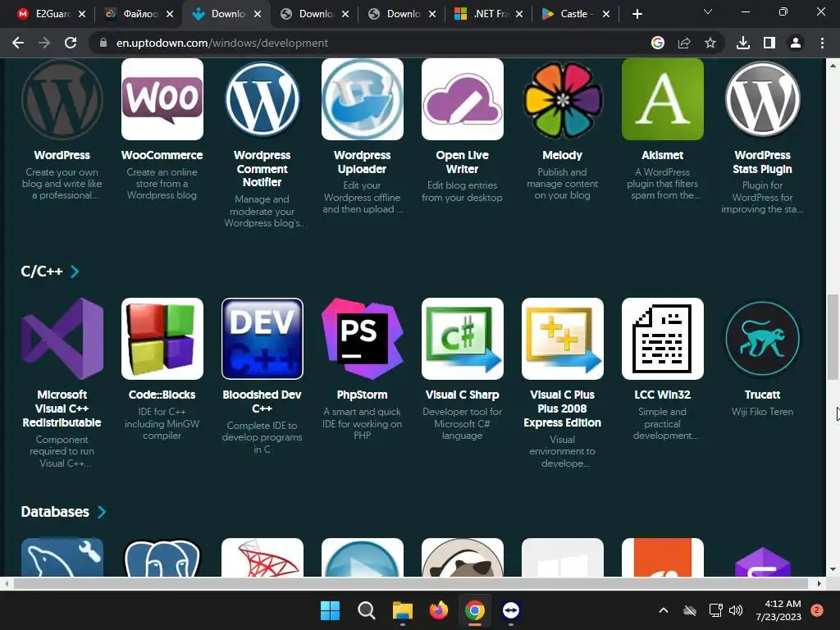Open the Databases category heading
840x630 pixels.
pos(55,512)
